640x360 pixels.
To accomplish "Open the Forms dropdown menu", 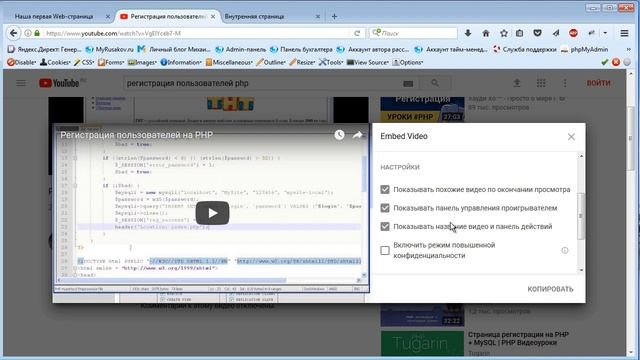I will [x=111, y=62].
